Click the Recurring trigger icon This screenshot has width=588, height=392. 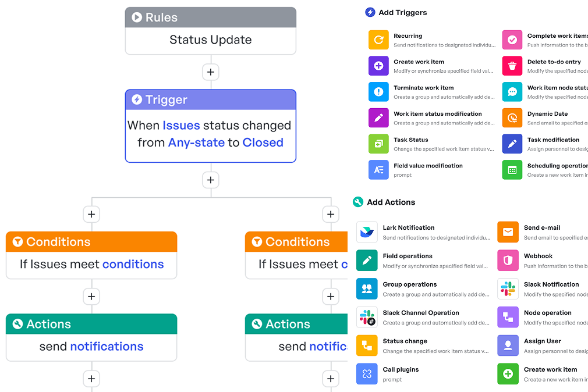[378, 40]
